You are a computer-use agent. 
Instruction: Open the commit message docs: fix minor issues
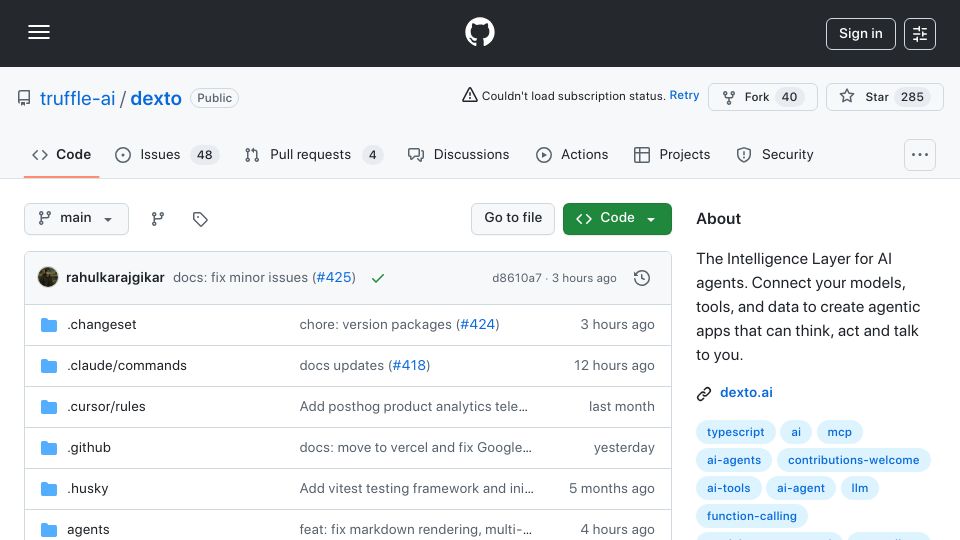(x=241, y=277)
